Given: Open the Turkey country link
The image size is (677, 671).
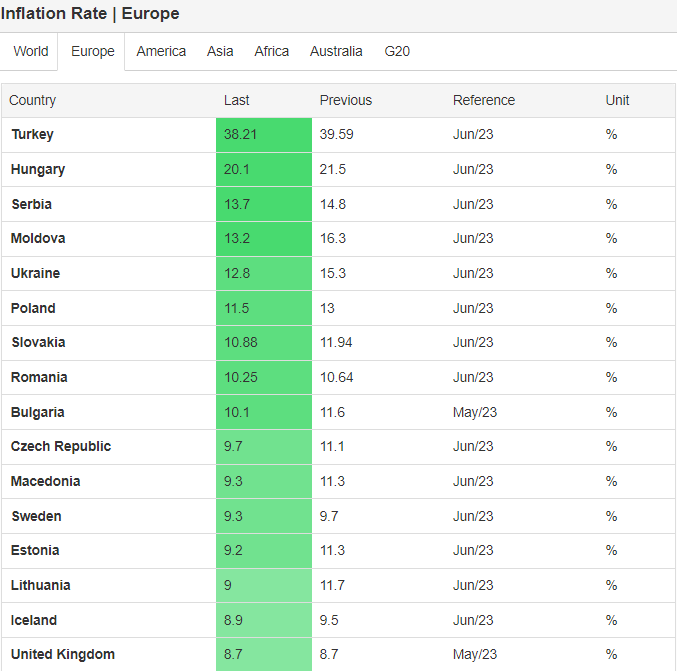Looking at the screenshot, I should coord(32,135).
